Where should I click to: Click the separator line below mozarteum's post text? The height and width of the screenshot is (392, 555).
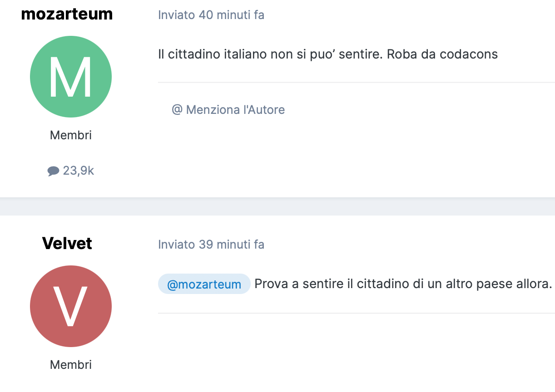click(357, 82)
